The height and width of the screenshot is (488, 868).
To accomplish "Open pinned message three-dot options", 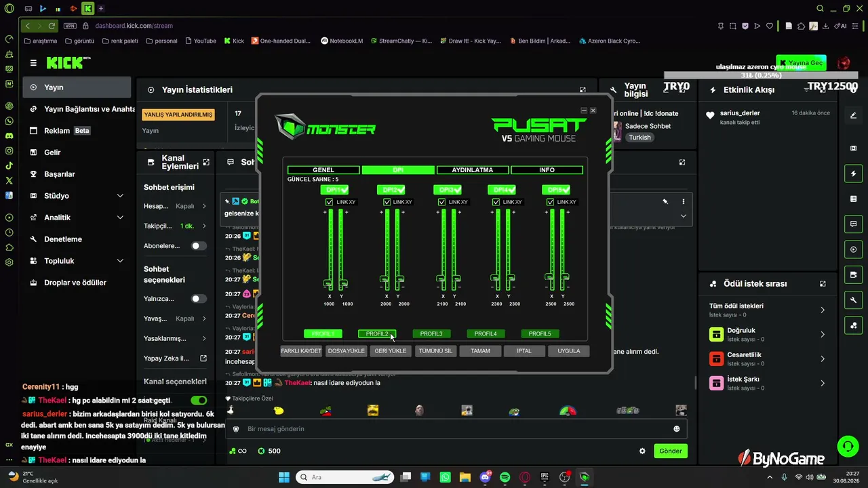I will [x=683, y=201].
